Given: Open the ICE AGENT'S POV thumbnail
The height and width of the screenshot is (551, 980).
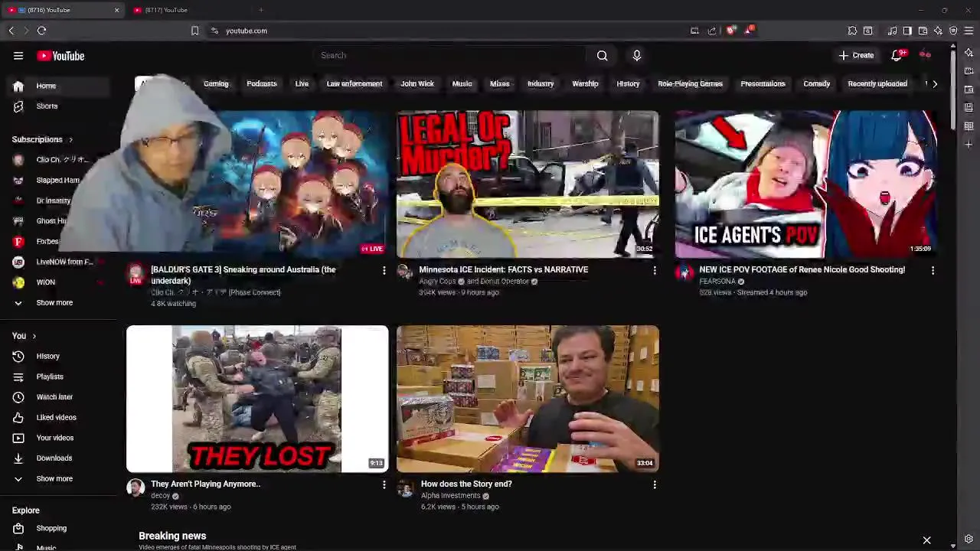Looking at the screenshot, I should click(806, 184).
